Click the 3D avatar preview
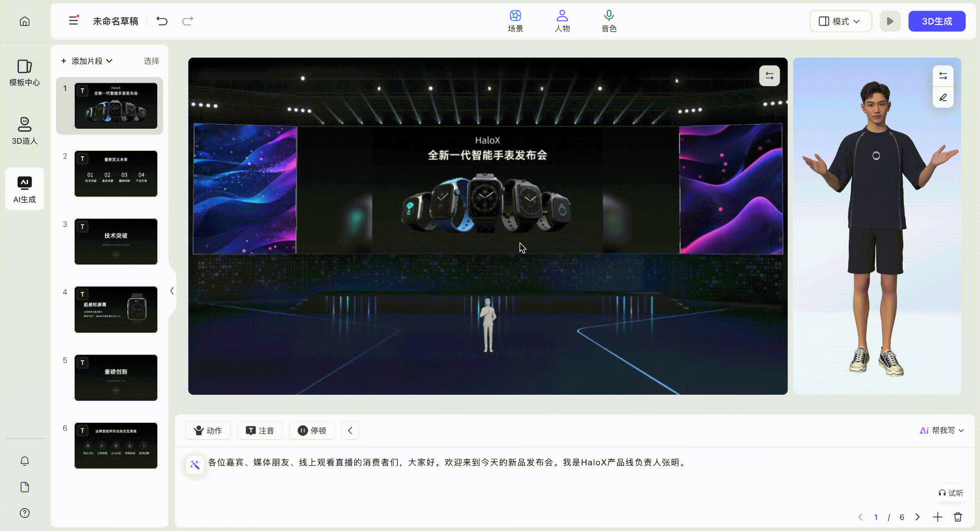 coord(877,226)
